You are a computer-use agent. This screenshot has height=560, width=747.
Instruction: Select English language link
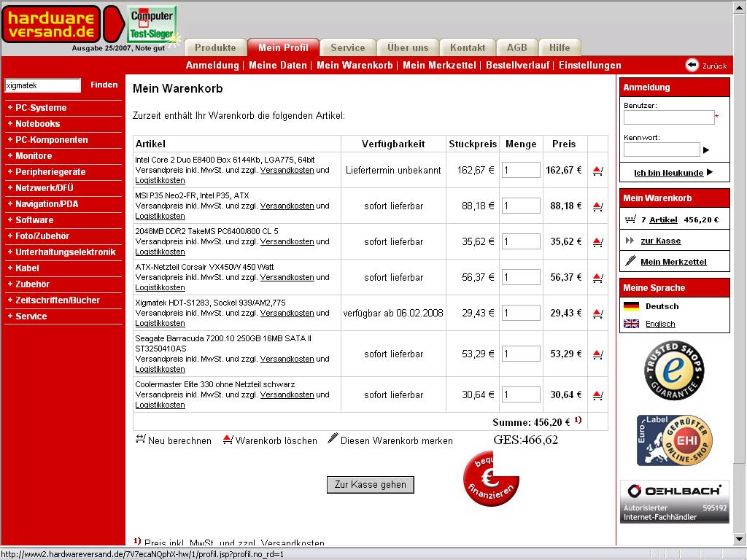pyautogui.click(x=660, y=324)
